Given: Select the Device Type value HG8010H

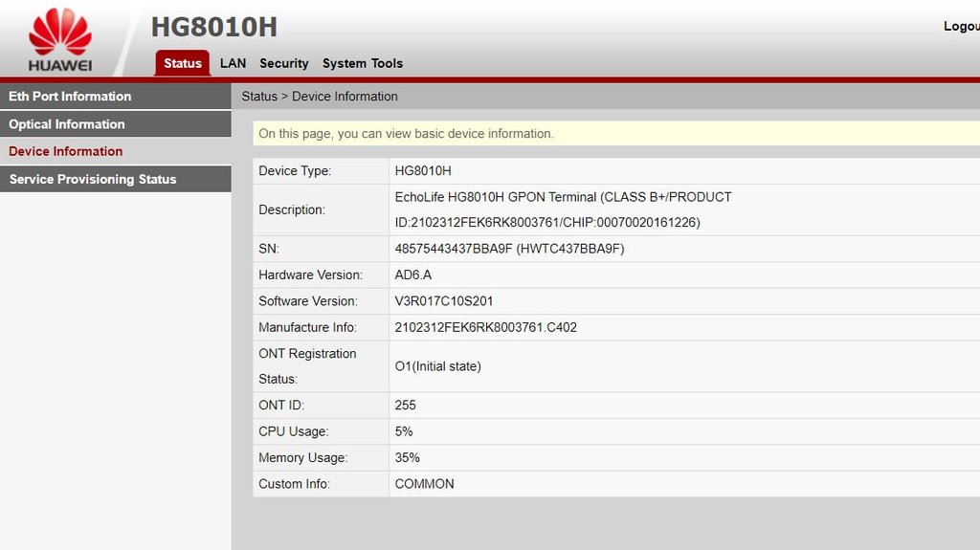Looking at the screenshot, I should 423,170.
